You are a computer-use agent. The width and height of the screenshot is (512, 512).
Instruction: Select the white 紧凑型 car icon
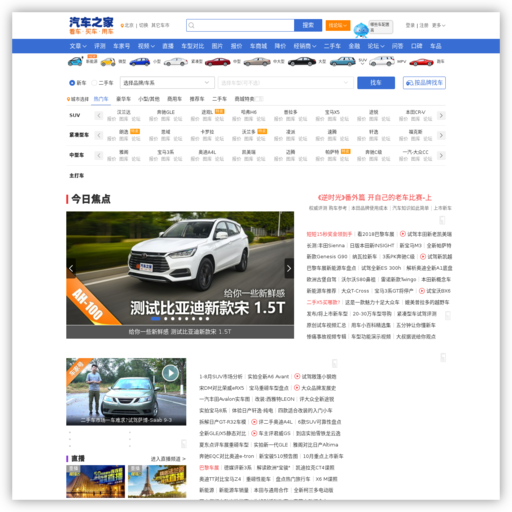pos(176,62)
